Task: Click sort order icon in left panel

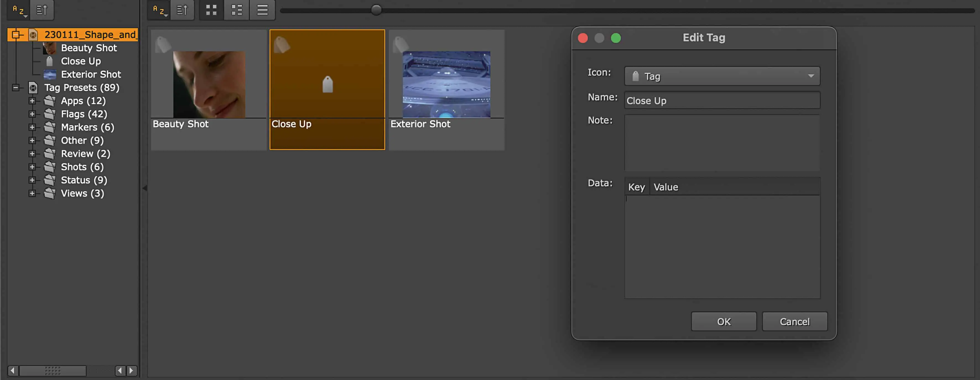Action: coord(42,10)
